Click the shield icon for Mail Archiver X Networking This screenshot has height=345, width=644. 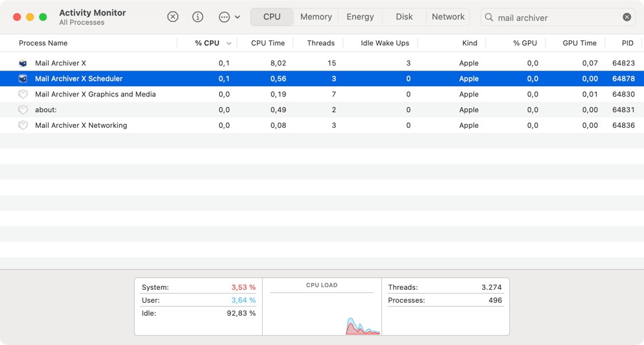(23, 125)
